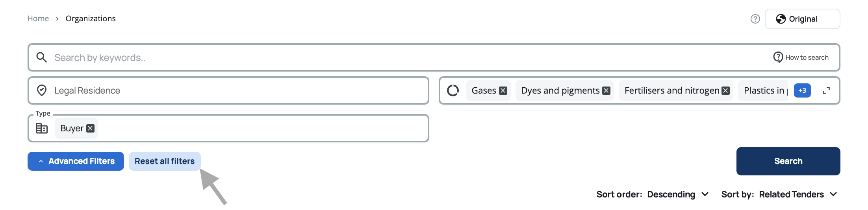This screenshot has width=868, height=210.
Task: Open the How to search help
Action: click(x=801, y=57)
